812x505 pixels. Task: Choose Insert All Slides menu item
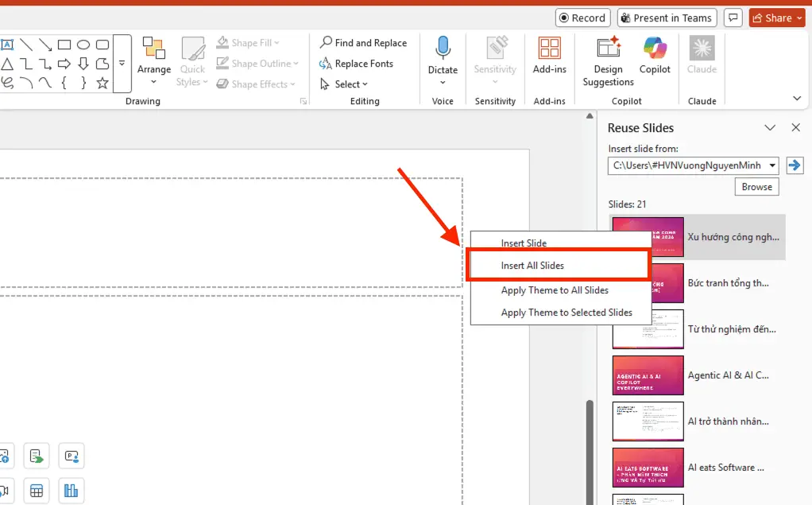click(x=559, y=265)
